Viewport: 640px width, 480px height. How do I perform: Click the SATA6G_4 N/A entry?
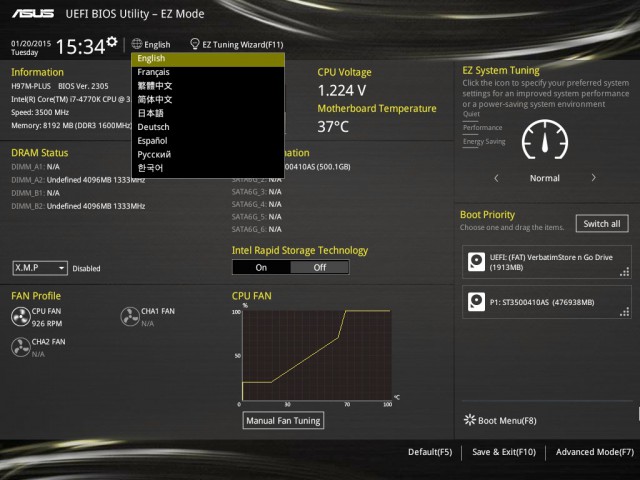[256, 204]
